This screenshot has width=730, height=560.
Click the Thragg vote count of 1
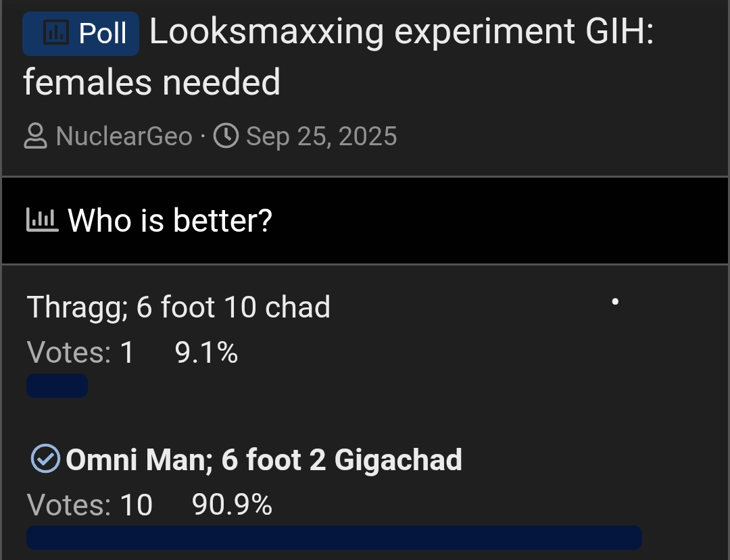point(127,353)
